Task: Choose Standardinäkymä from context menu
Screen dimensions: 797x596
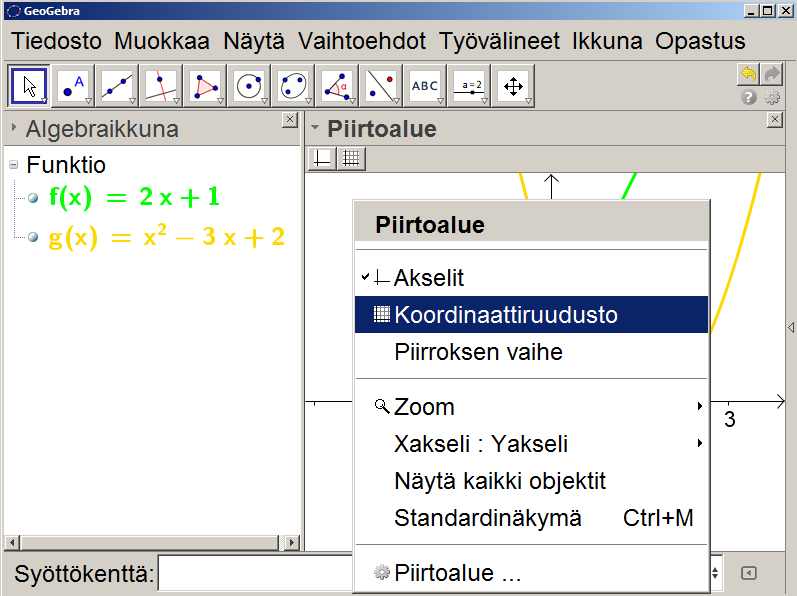Action: [x=531, y=518]
